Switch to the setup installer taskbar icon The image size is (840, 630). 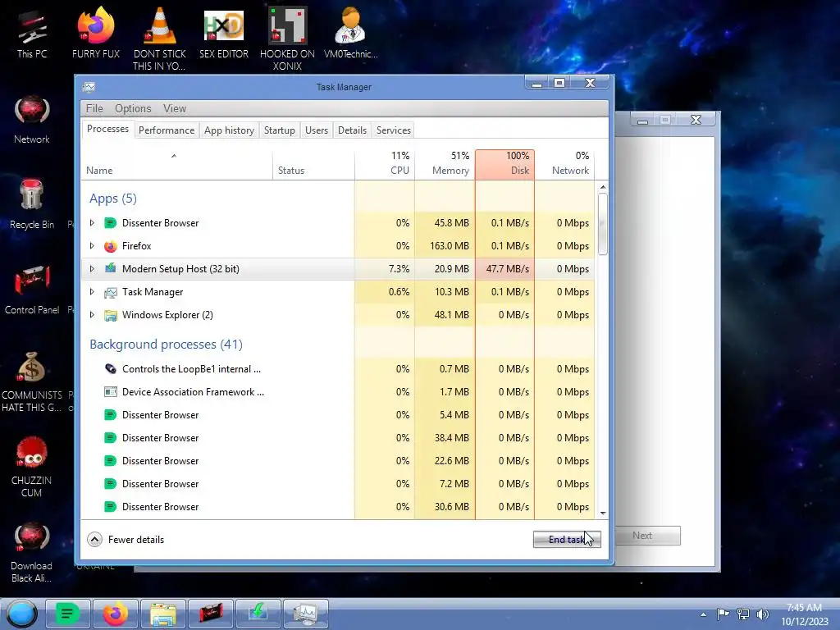coord(258,614)
